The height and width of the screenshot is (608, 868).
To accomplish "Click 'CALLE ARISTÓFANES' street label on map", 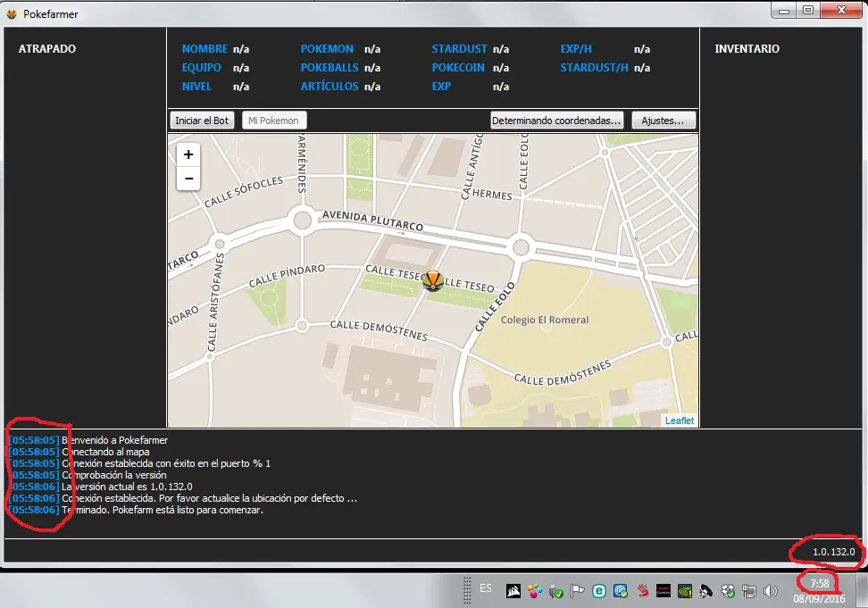I will tap(215, 302).
